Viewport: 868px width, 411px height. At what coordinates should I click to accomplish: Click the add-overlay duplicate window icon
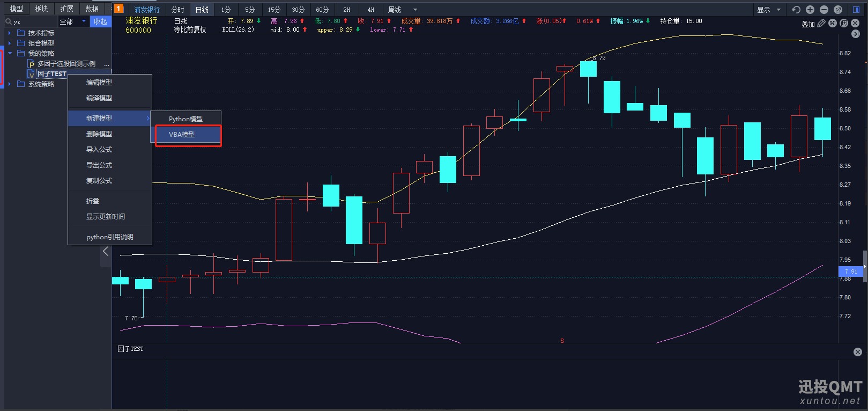coord(844,23)
